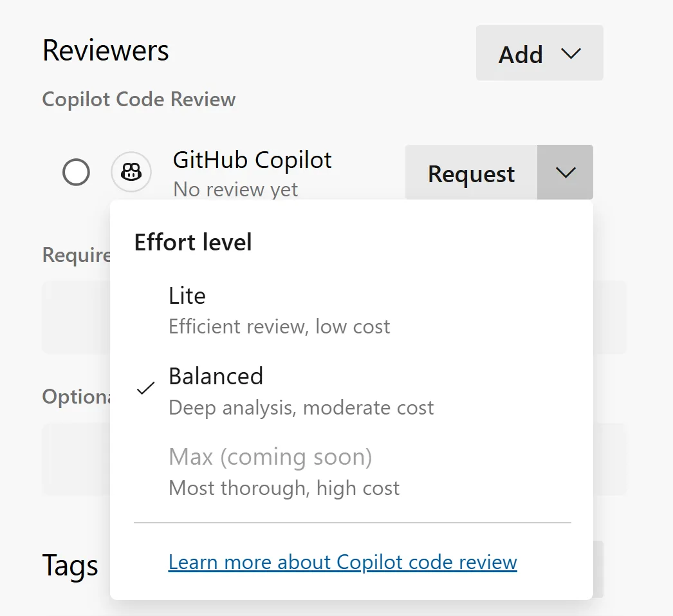Click the Tags heading

click(x=70, y=565)
